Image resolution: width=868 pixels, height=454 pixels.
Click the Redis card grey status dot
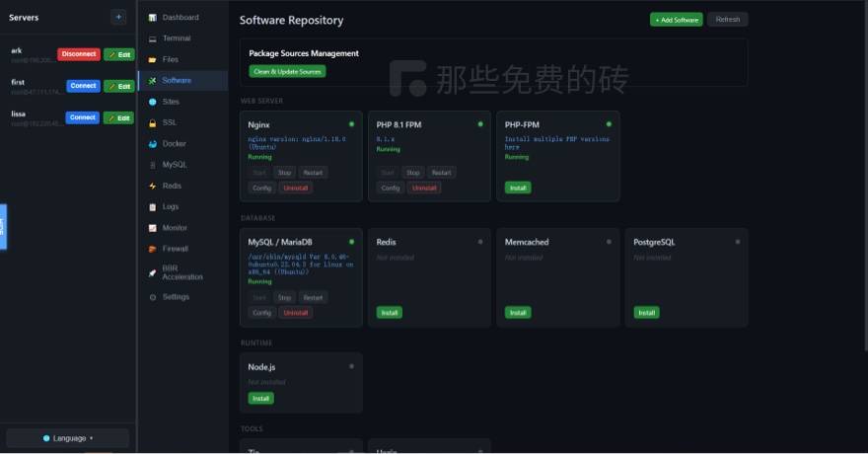pos(480,242)
